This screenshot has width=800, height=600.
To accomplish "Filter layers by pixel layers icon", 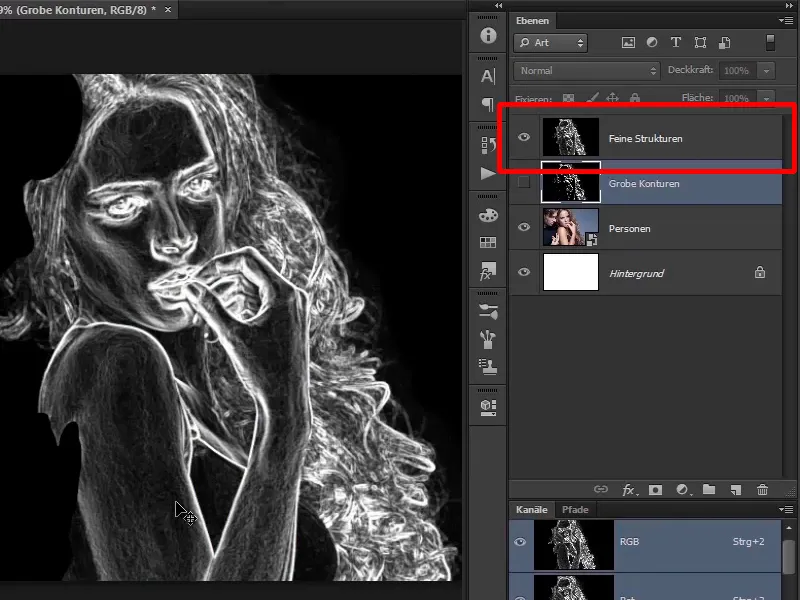I will pyautogui.click(x=628, y=43).
